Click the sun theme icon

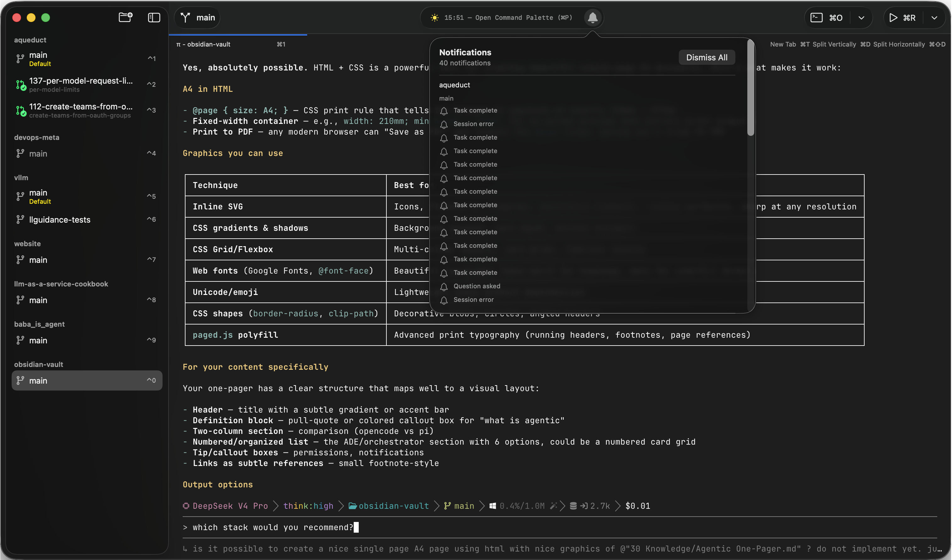(434, 17)
